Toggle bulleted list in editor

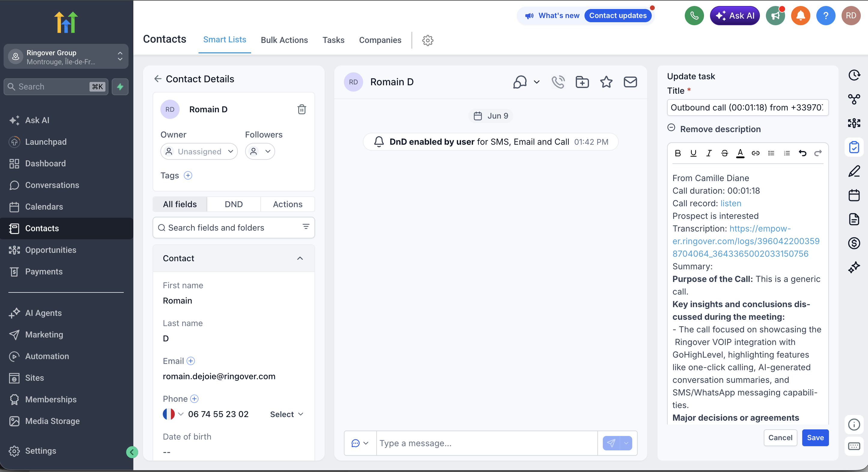771,153
